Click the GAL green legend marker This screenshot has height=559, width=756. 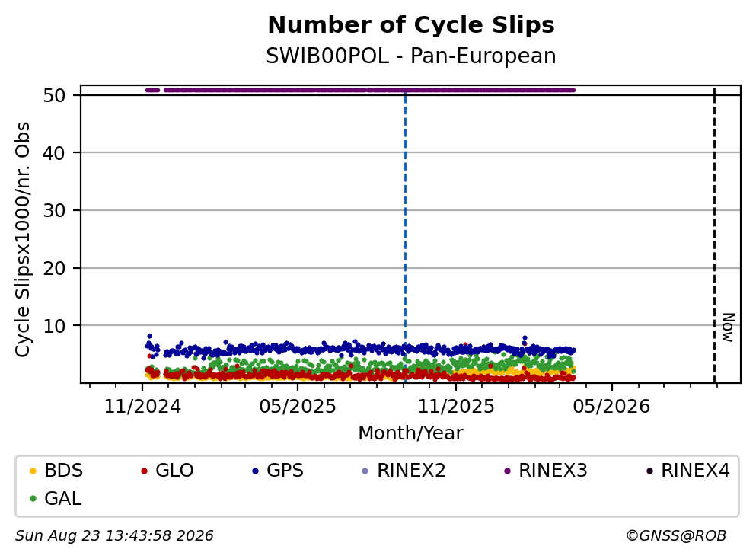click(33, 499)
